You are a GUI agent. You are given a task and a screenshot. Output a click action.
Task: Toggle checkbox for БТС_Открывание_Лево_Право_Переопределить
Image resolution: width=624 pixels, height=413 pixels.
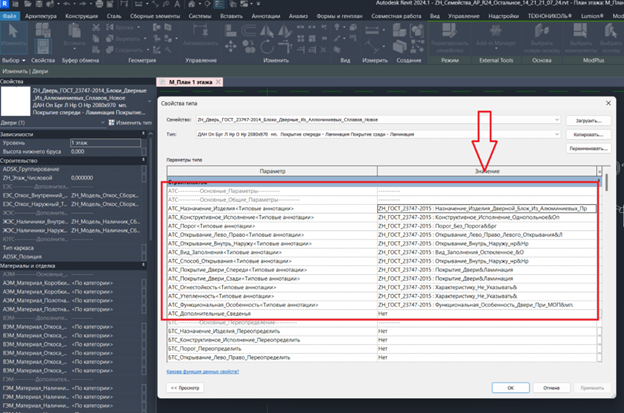pos(599,357)
